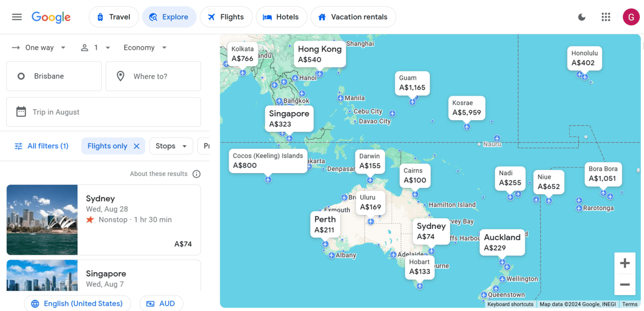Click the Where to destination field

tap(153, 76)
